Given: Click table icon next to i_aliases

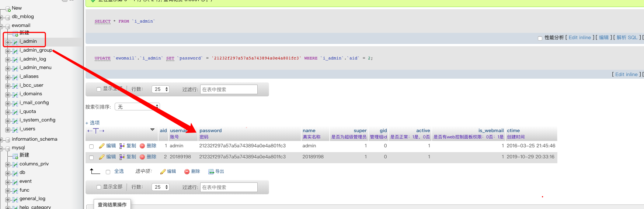Looking at the screenshot, I should coord(15,77).
